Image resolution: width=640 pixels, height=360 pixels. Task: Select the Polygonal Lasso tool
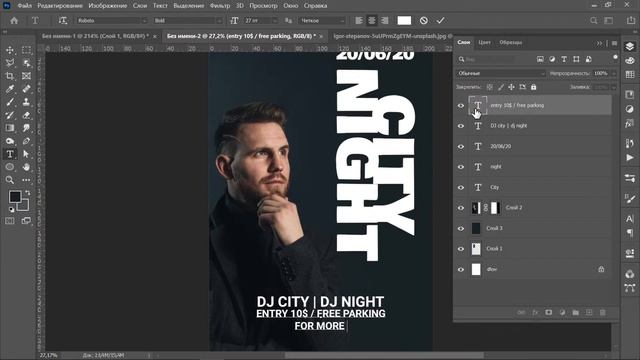tap(10, 63)
